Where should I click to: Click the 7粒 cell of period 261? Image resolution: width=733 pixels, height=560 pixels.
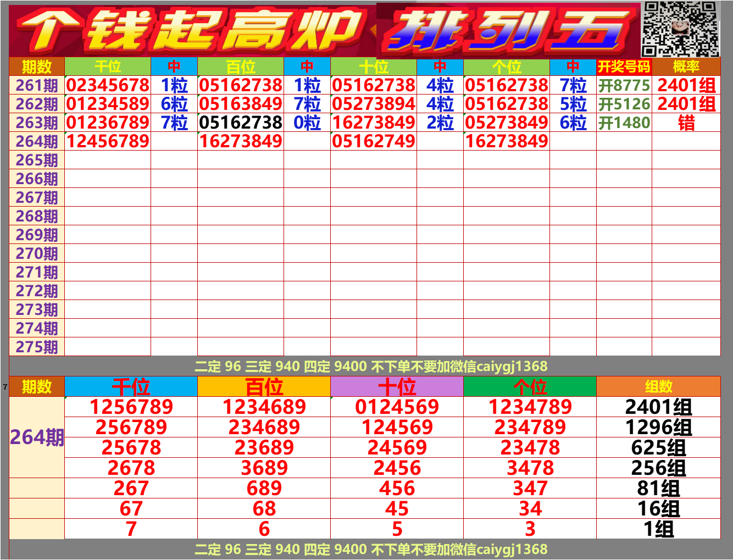click(574, 85)
